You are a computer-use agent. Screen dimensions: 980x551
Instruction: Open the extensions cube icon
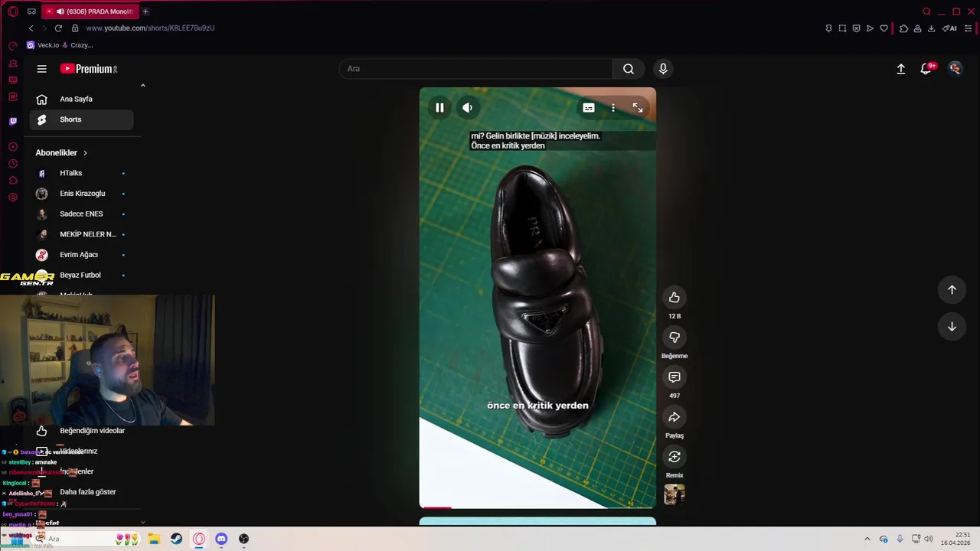903,28
